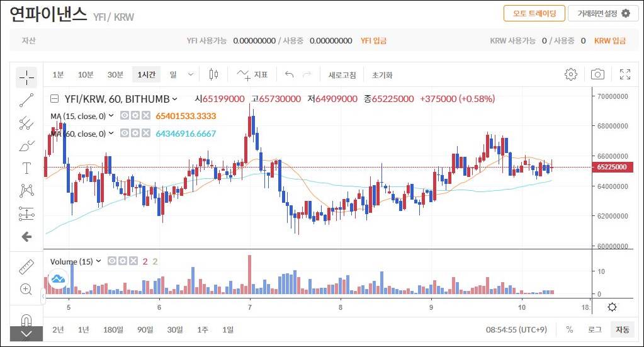
Task: Open Volume indicator settings gear
Action: 122,261
